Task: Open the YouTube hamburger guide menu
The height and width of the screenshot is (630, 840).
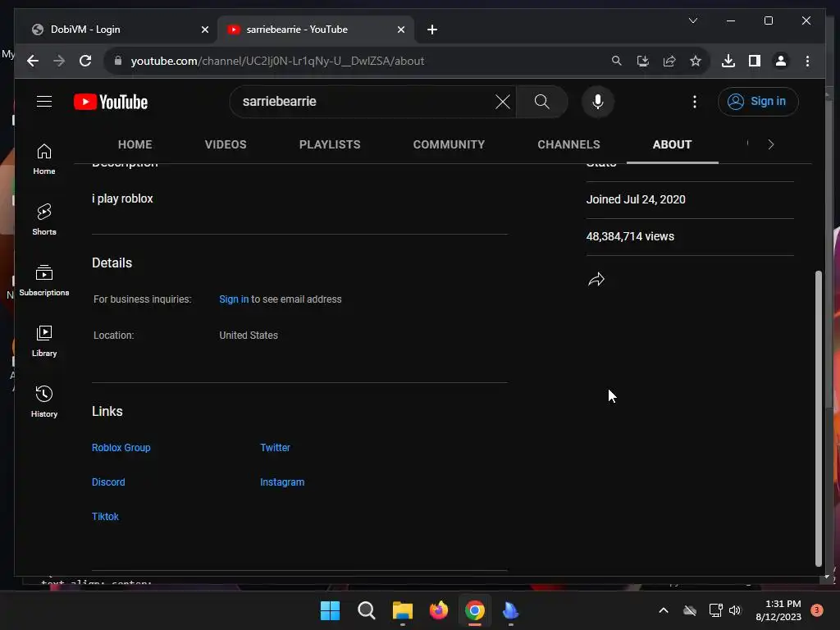Action: [44, 101]
